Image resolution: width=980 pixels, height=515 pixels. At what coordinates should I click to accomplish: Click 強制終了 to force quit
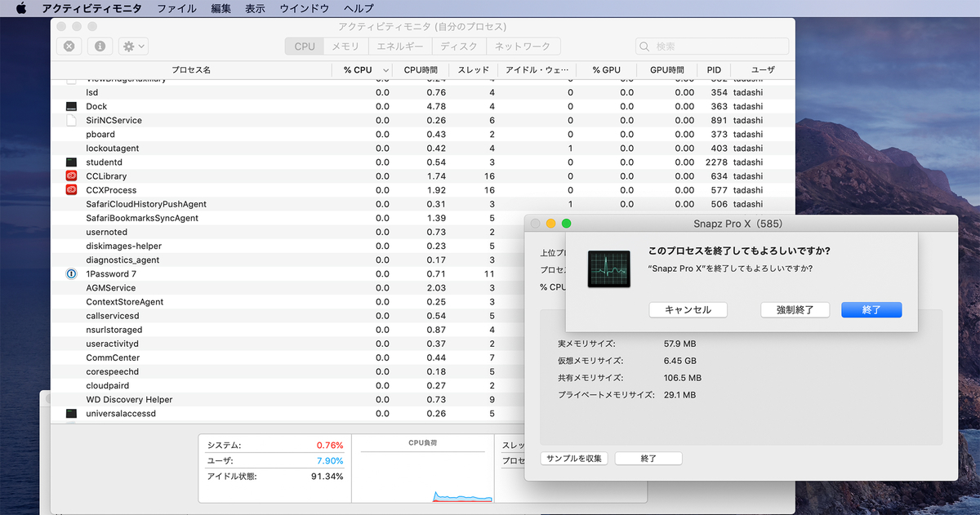point(795,310)
